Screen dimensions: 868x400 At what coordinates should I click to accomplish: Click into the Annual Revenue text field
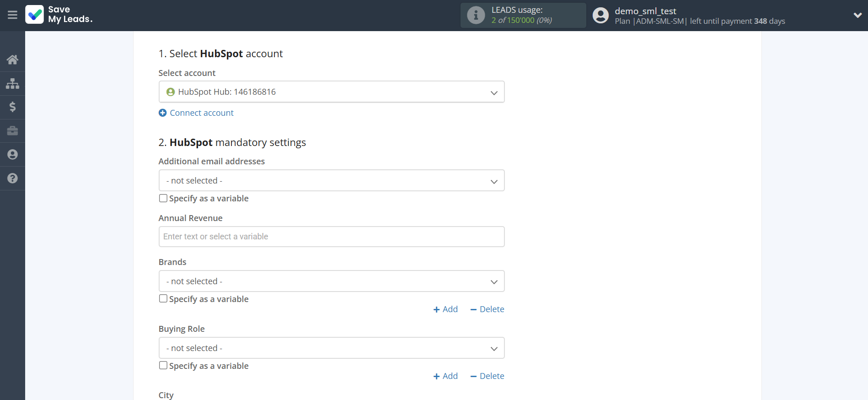tap(331, 237)
